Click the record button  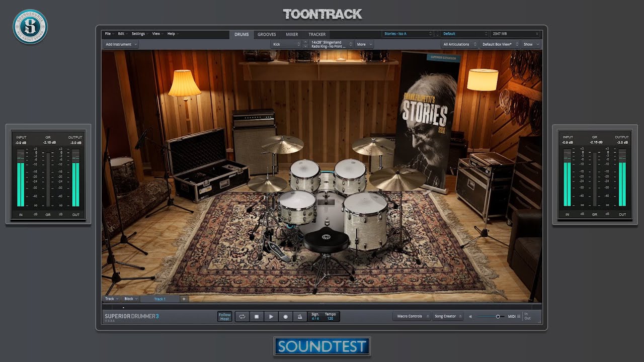coord(285,317)
